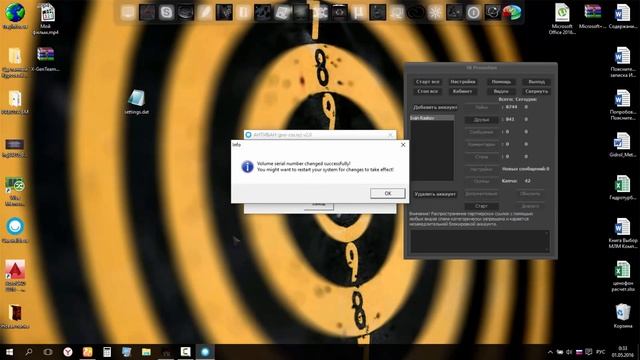Screen dimensions: 640x360
Task: Open the brown door icon on desktop
Action: [x=15, y=316]
